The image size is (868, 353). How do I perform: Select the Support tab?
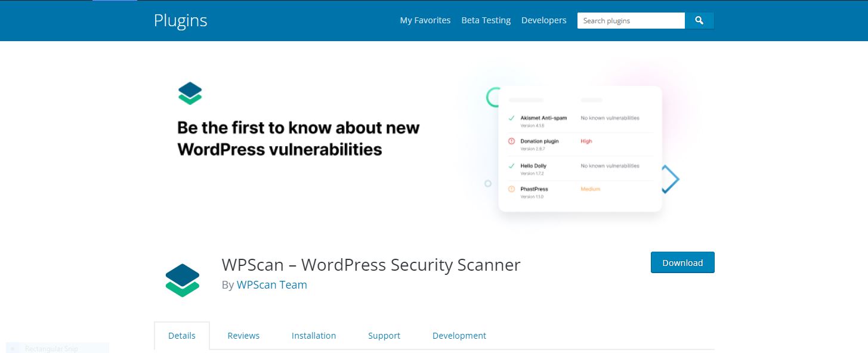click(384, 335)
